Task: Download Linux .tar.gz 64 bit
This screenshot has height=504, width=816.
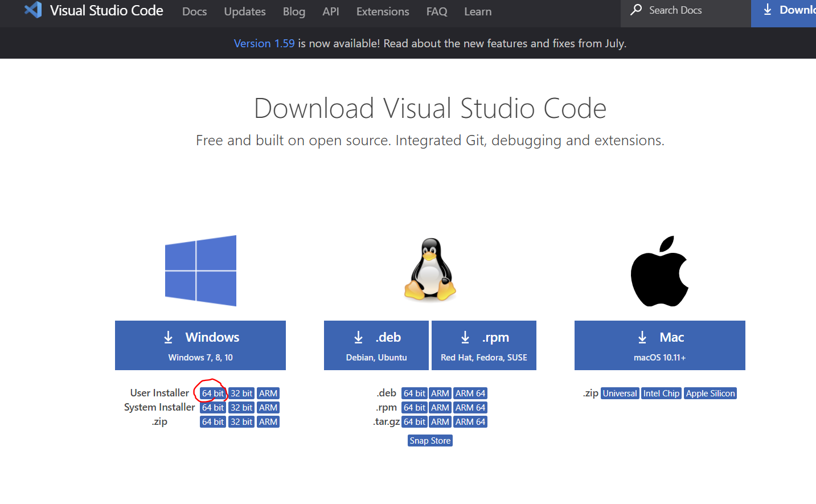Action: tap(415, 422)
